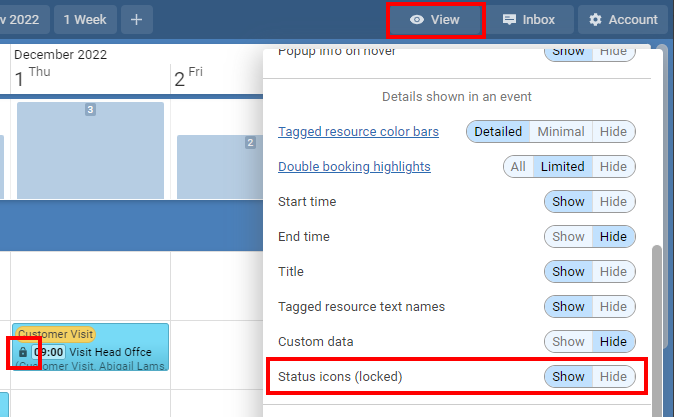Set double booking highlights to All
The image size is (674, 417).
point(518,166)
